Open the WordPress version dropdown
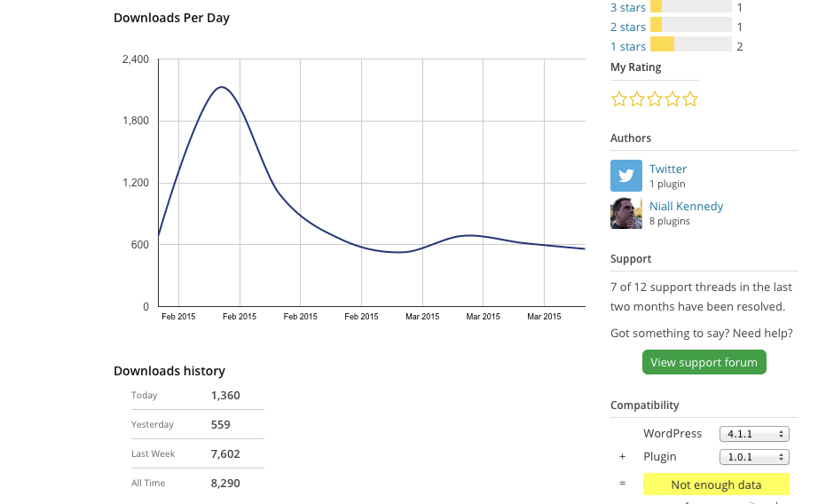This screenshot has width=818, height=504. pyautogui.click(x=754, y=434)
